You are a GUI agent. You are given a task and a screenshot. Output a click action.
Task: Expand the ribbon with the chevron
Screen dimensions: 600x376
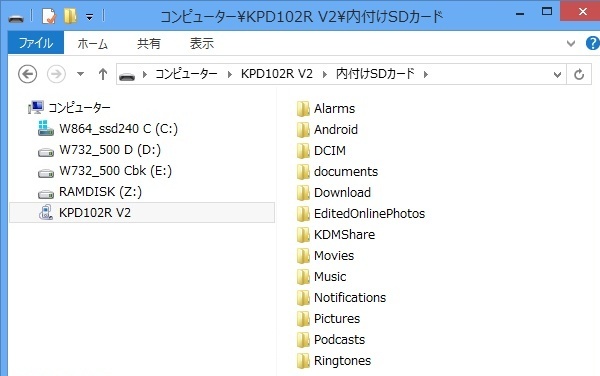(571, 43)
